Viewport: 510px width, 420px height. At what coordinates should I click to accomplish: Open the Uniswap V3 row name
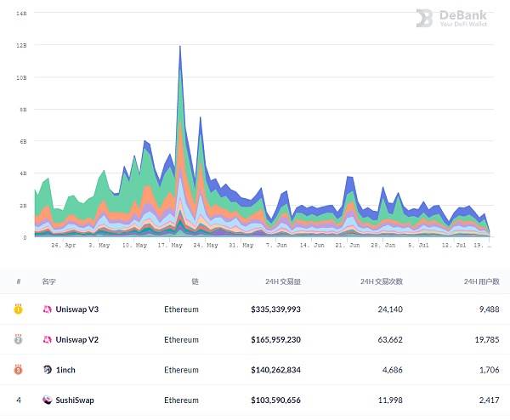pyautogui.click(x=77, y=309)
